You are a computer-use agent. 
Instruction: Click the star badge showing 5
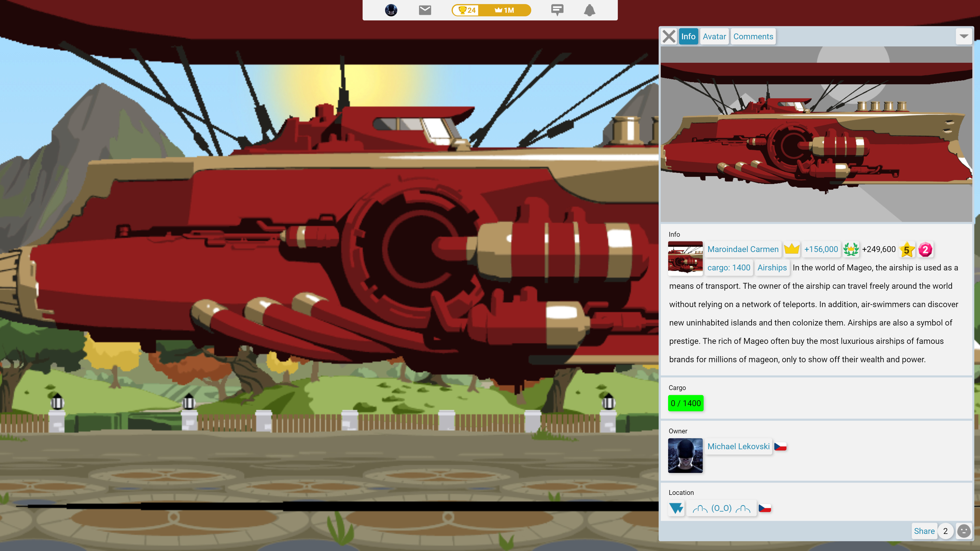907,249
